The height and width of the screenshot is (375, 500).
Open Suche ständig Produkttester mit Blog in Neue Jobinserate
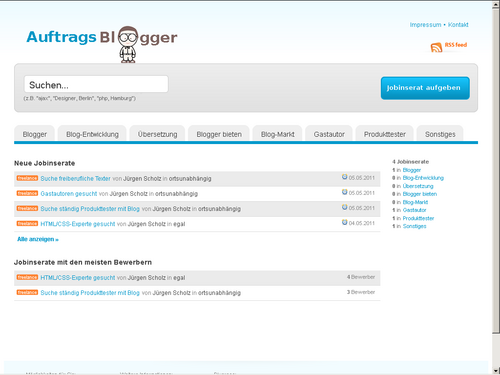[x=90, y=209]
